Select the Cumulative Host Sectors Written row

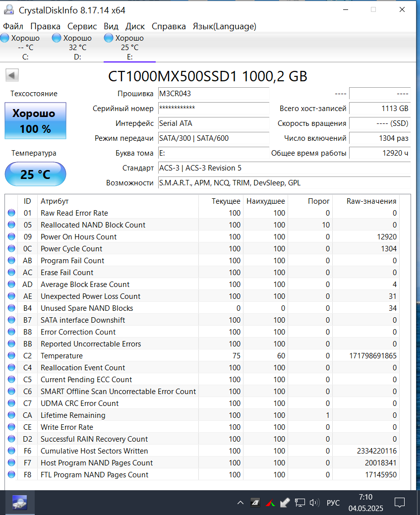[202, 451]
